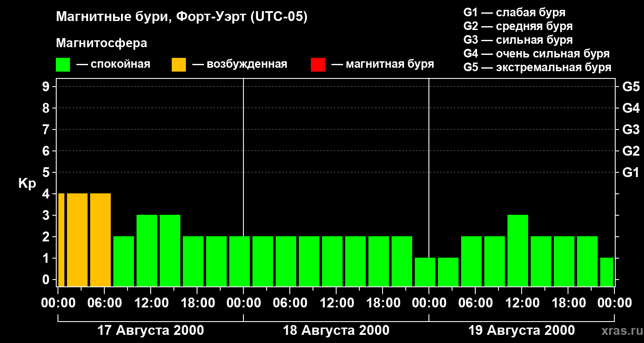Click the 'G1' right-axis label
Screen dimensions: 644x343
pos(631,172)
